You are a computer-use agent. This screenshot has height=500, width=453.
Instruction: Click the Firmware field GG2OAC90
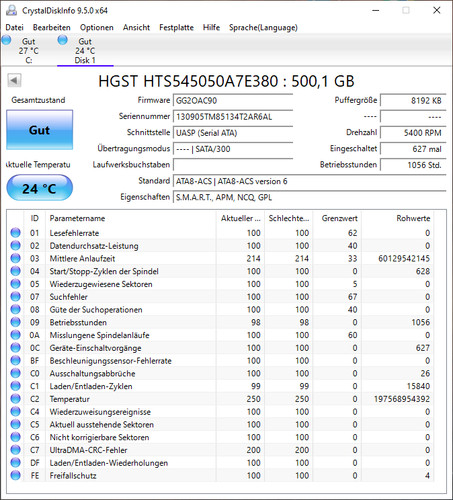pos(233,101)
